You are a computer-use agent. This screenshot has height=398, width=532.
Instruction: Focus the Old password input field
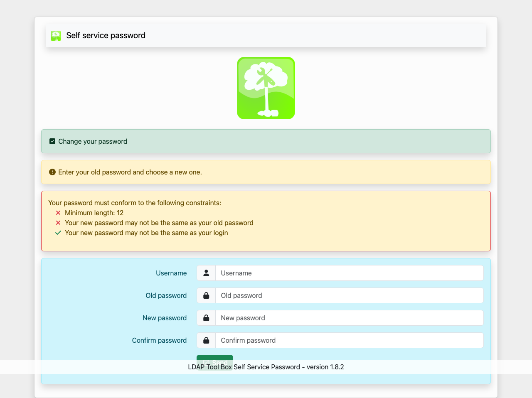point(350,295)
